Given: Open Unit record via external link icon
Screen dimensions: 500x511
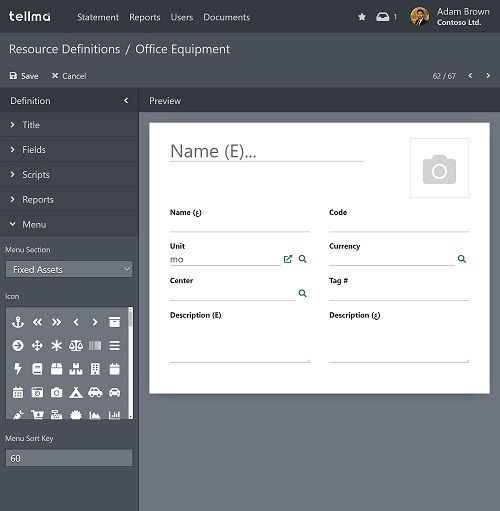Looking at the screenshot, I should (288, 259).
